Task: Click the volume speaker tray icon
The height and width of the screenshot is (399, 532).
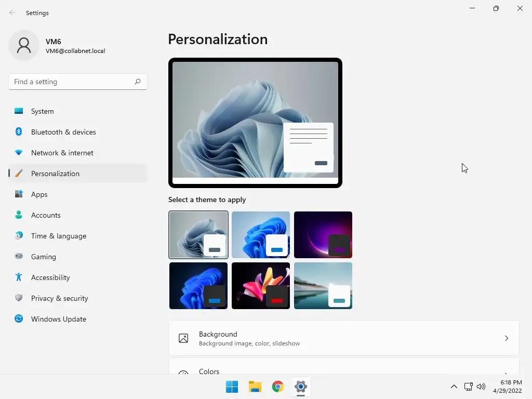Action: 481,387
